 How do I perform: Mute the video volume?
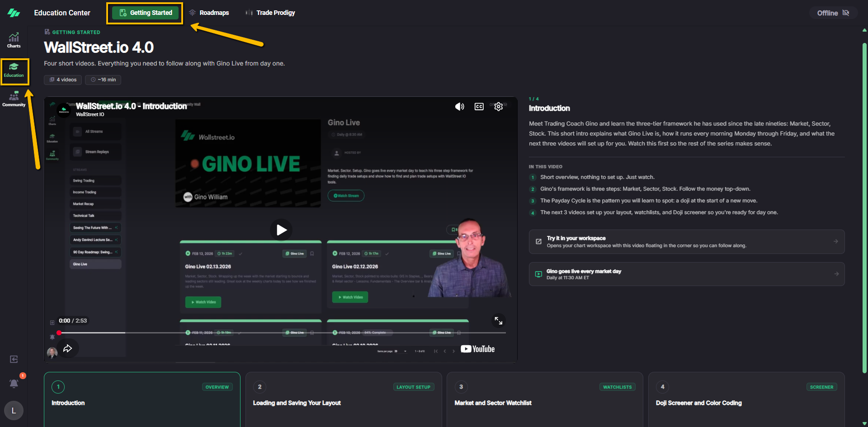(459, 107)
